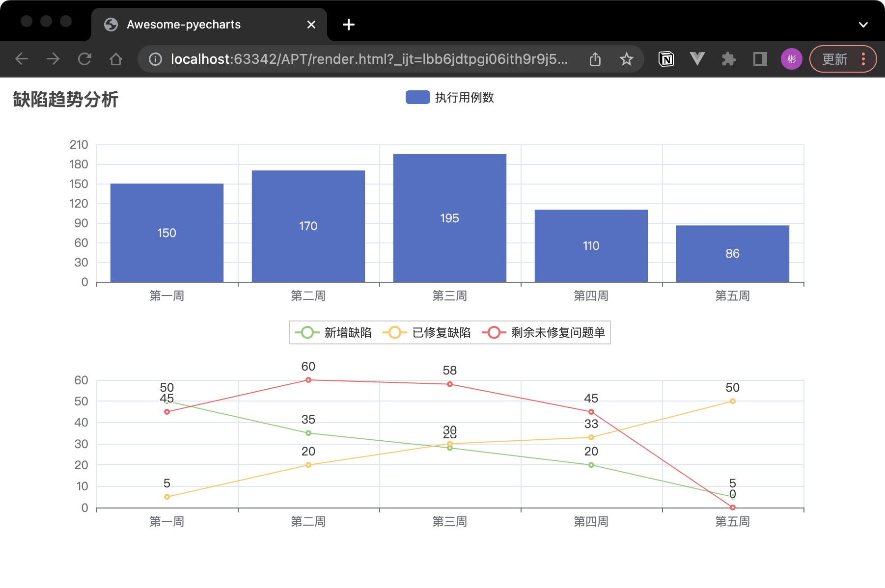Toggle the 剩余未修复问题单 legend series
This screenshot has height=588, width=885.
click(x=544, y=332)
